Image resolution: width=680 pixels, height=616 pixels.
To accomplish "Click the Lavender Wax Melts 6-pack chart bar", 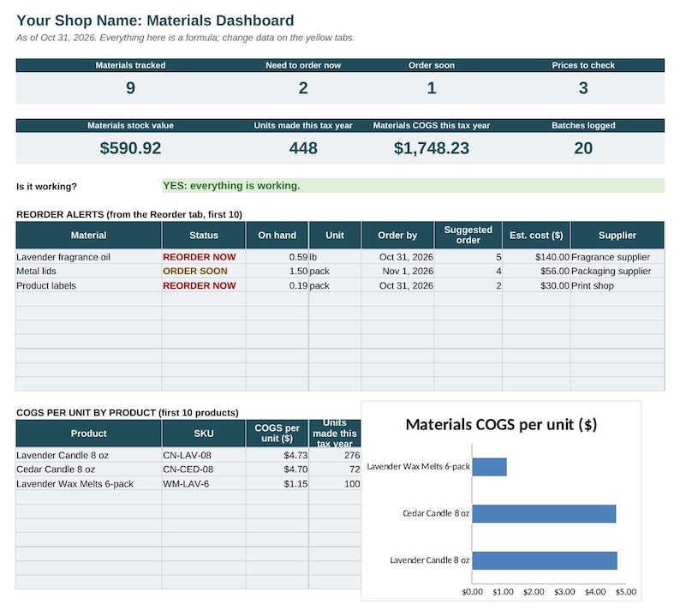I will [x=490, y=467].
